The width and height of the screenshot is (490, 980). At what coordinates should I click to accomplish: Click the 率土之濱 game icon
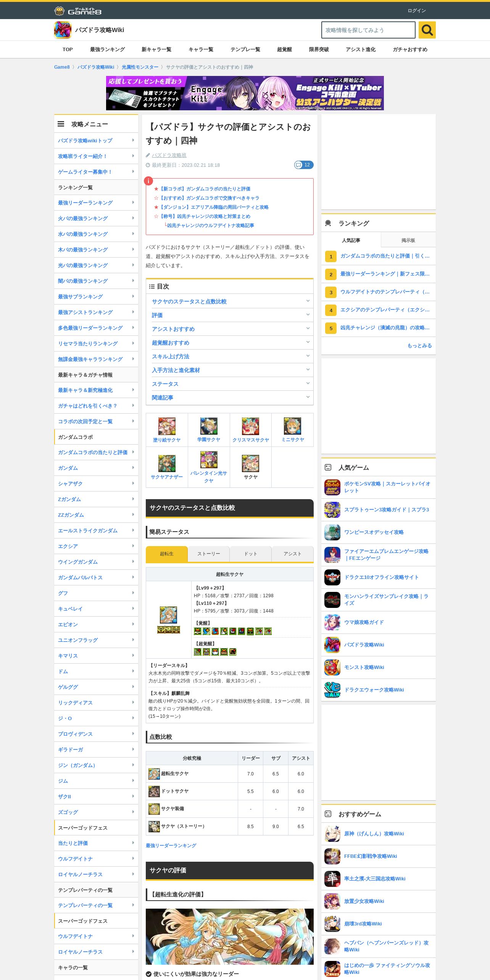[332, 879]
